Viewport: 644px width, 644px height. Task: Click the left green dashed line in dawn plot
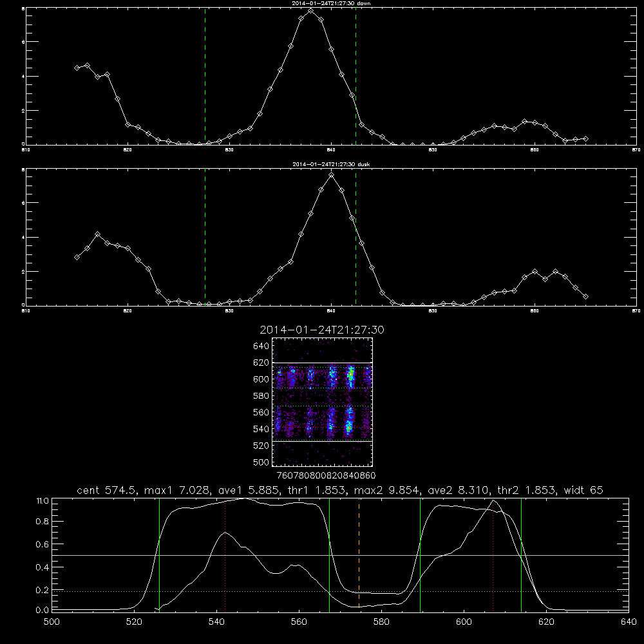(x=205, y=77)
